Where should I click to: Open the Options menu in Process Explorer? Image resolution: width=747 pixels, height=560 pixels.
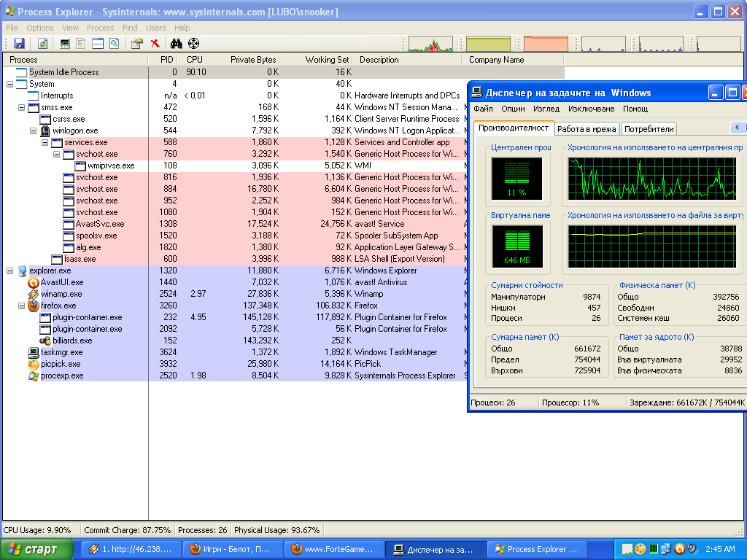coord(40,28)
